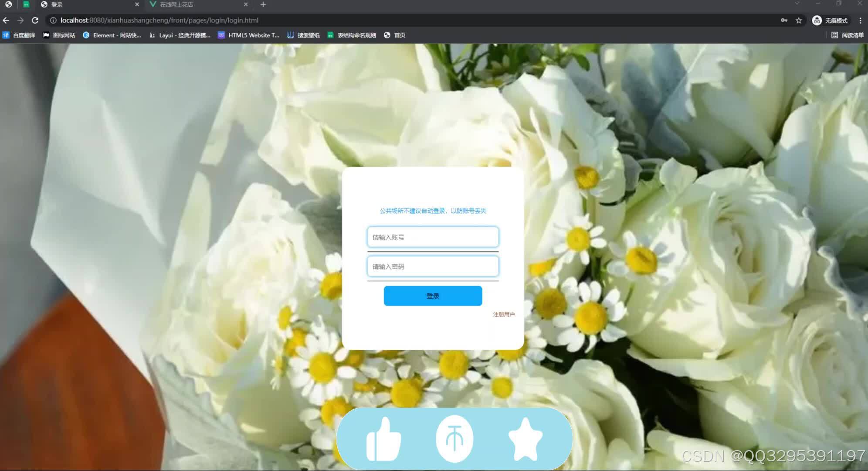Viewport: 868px width, 471px height.
Task: Focus the 请输入密码 password field
Action: click(433, 266)
